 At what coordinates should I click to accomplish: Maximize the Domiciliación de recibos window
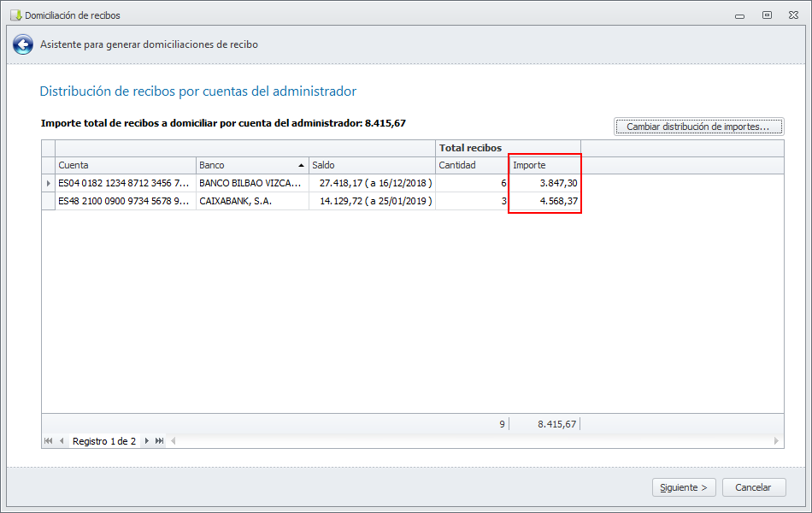[x=767, y=15]
